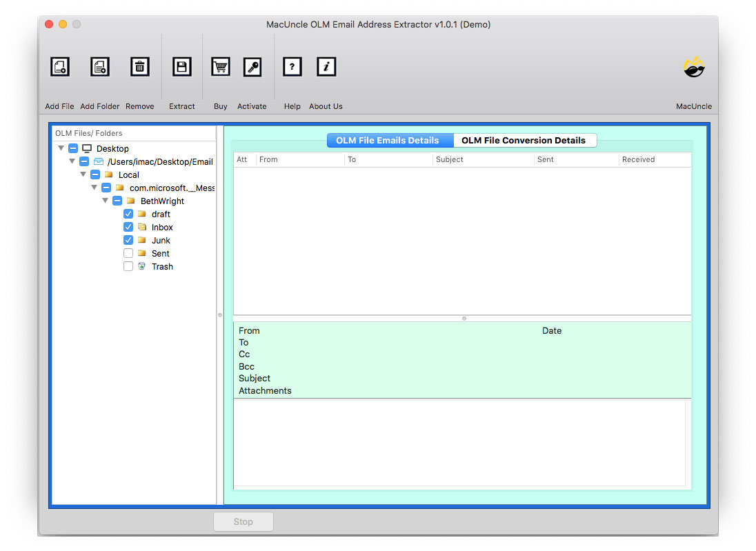Click the OLM Files/ Folders panel header

point(134,133)
